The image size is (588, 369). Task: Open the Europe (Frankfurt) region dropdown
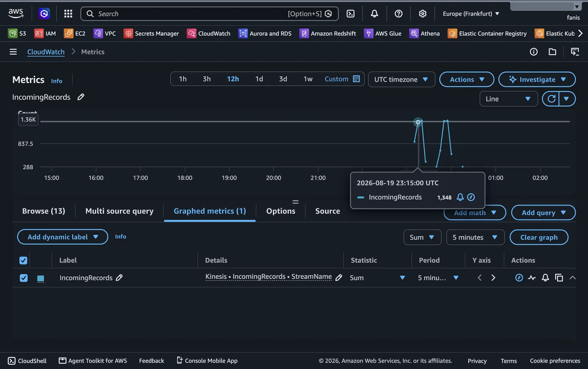pyautogui.click(x=471, y=14)
